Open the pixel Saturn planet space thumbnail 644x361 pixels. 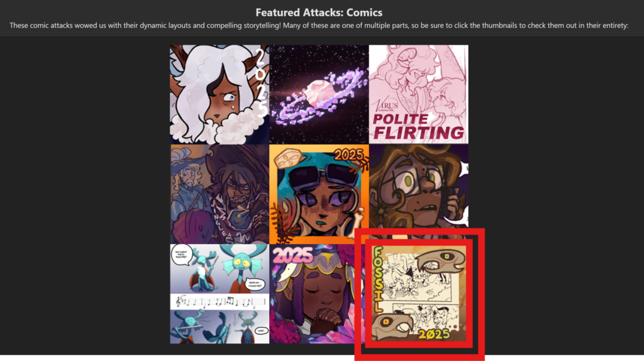pyautogui.click(x=319, y=94)
